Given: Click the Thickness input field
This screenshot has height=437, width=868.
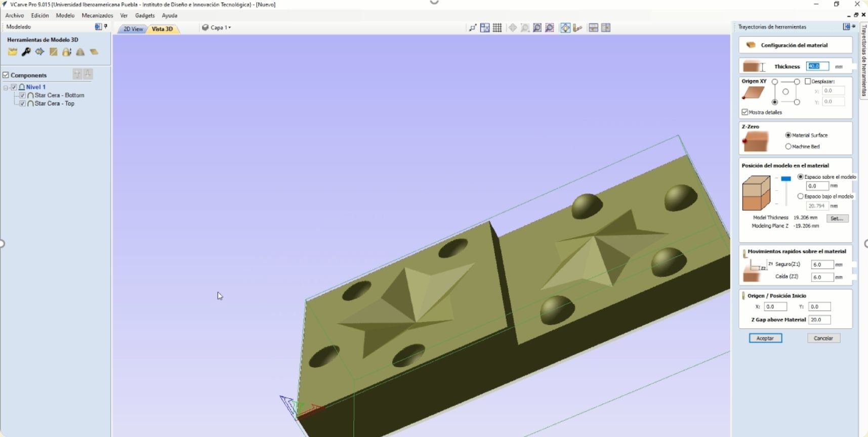Looking at the screenshot, I should pyautogui.click(x=818, y=66).
